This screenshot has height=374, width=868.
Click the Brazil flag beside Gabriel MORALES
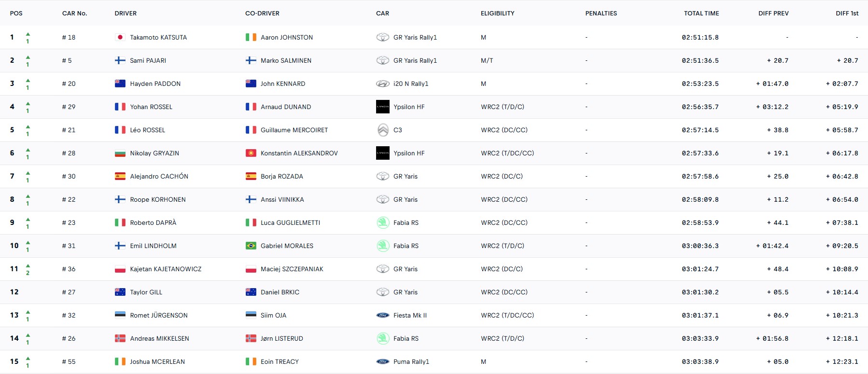click(x=251, y=246)
